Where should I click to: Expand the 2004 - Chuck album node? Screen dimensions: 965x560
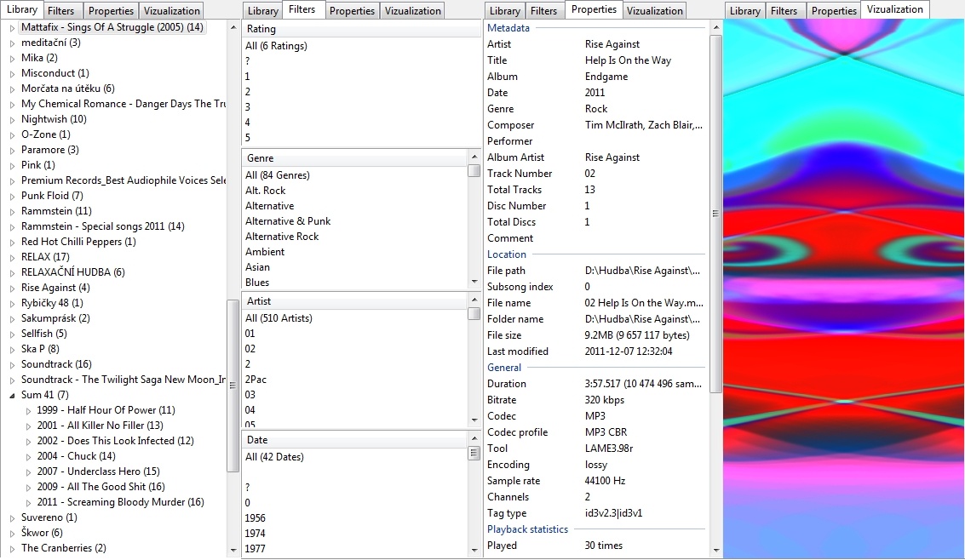point(28,456)
